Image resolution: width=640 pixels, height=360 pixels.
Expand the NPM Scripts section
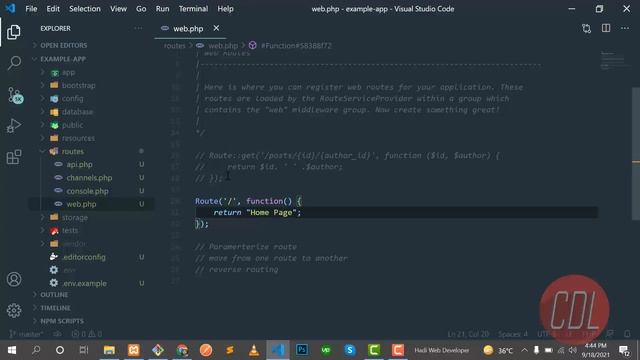(62, 321)
